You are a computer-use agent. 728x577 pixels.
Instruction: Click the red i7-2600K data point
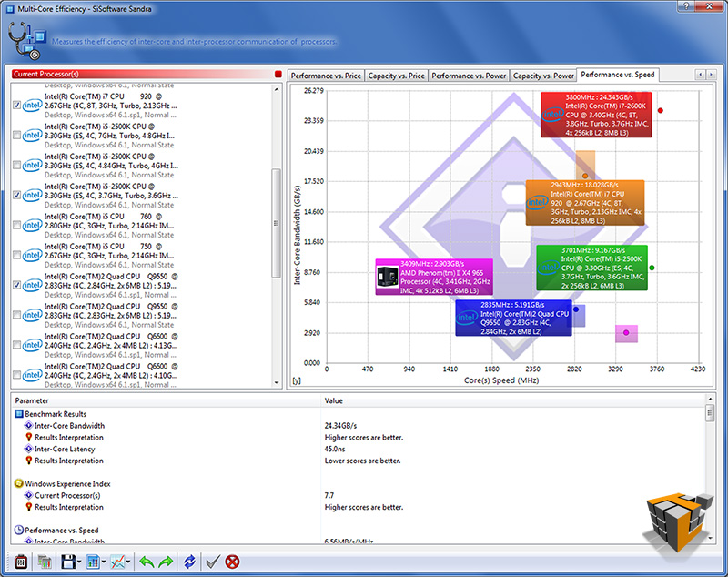661,110
